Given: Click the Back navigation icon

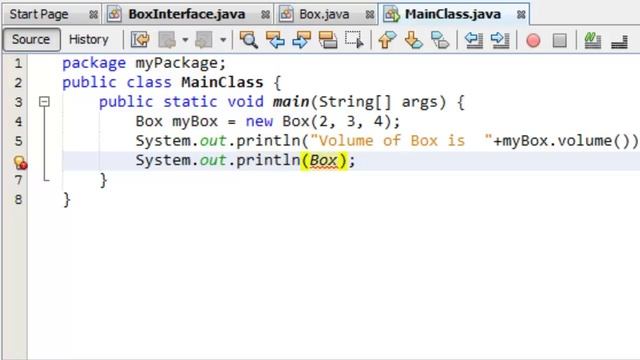Looking at the screenshot, I should (x=167, y=40).
